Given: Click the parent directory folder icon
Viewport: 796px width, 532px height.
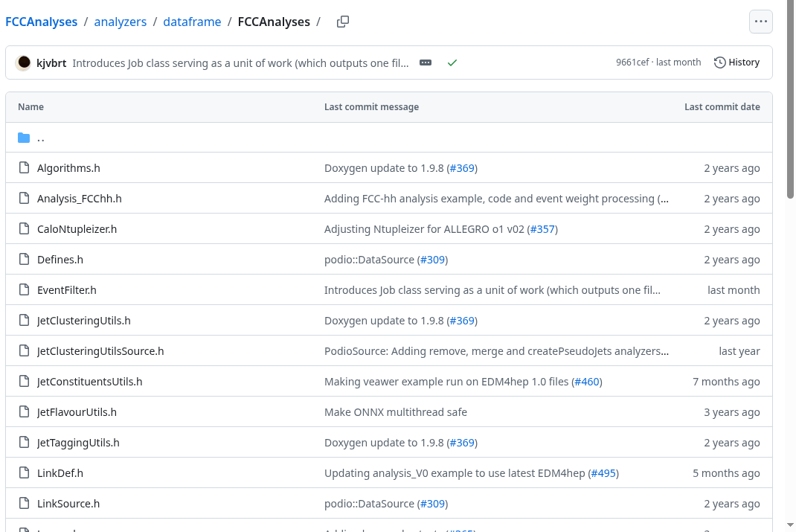Looking at the screenshot, I should point(24,138).
